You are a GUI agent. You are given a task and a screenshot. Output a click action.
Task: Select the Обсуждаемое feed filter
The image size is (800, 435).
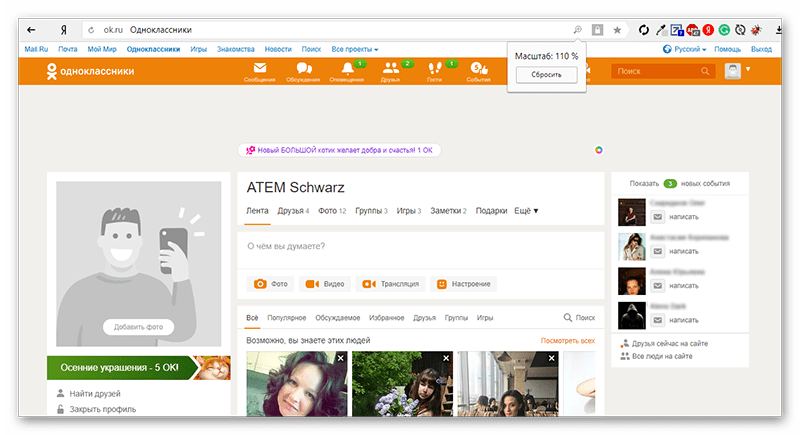(x=338, y=318)
